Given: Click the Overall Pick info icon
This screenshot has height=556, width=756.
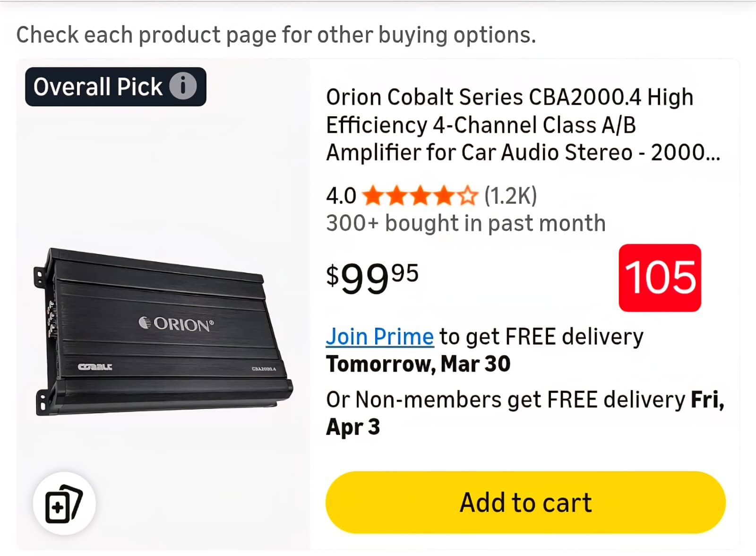Looking at the screenshot, I should (183, 87).
